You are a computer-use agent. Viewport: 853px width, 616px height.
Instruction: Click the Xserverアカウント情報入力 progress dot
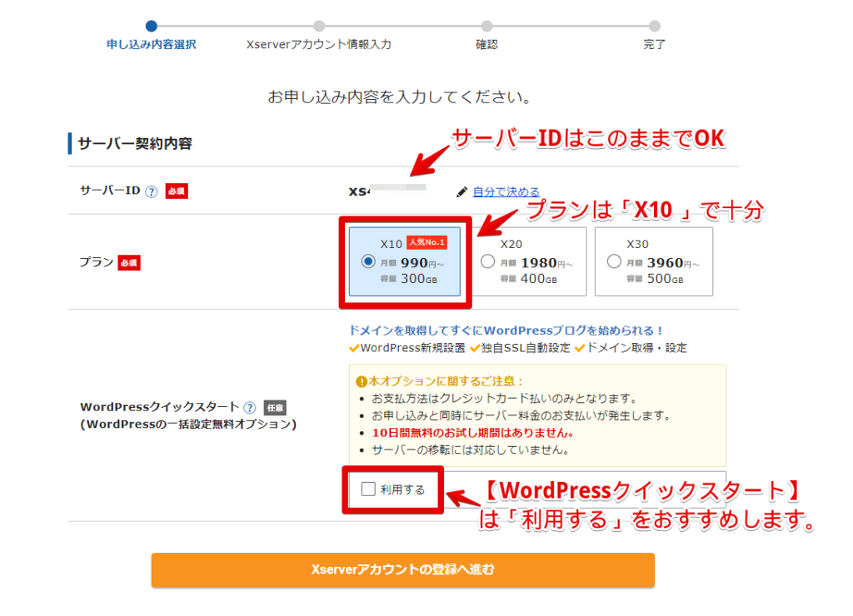(319, 26)
